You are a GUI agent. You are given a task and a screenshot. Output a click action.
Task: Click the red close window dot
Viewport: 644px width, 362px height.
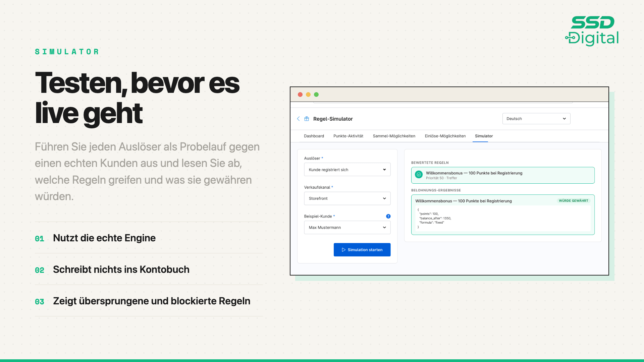(300, 95)
